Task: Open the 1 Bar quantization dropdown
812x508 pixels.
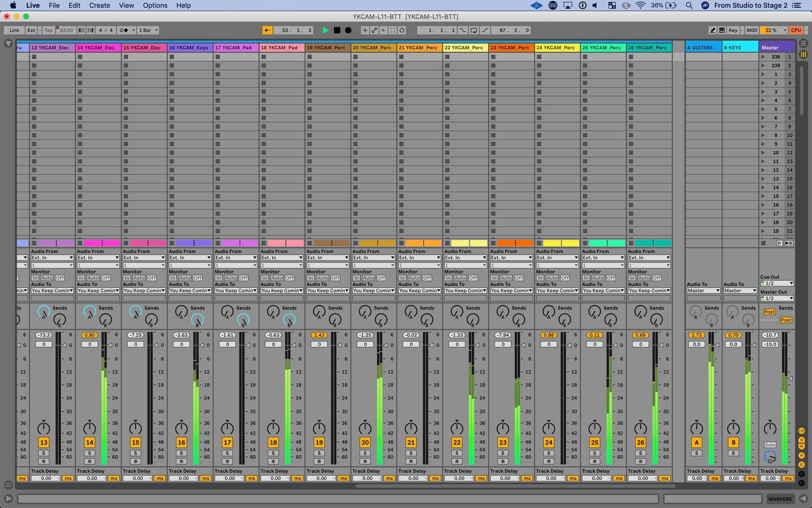Action: 147,30
